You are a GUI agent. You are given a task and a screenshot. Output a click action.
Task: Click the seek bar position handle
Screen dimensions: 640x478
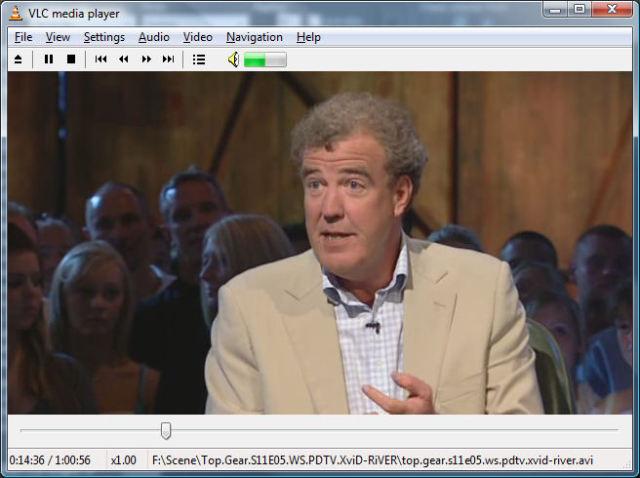coord(166,431)
